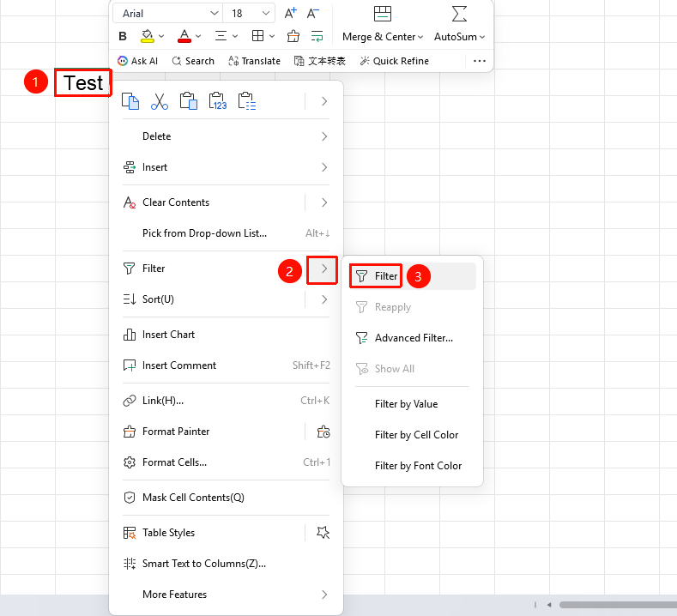Screen dimensions: 677x616
Task: Apply red font color
Action: coord(184,36)
